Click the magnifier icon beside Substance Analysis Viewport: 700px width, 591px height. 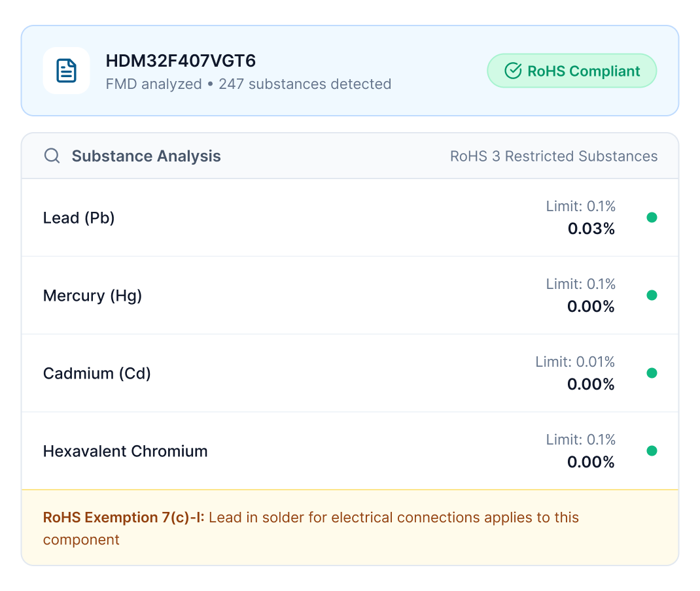52,156
